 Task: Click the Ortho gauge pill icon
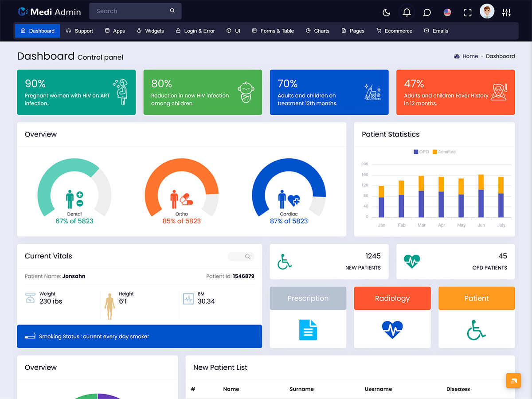coord(187,199)
